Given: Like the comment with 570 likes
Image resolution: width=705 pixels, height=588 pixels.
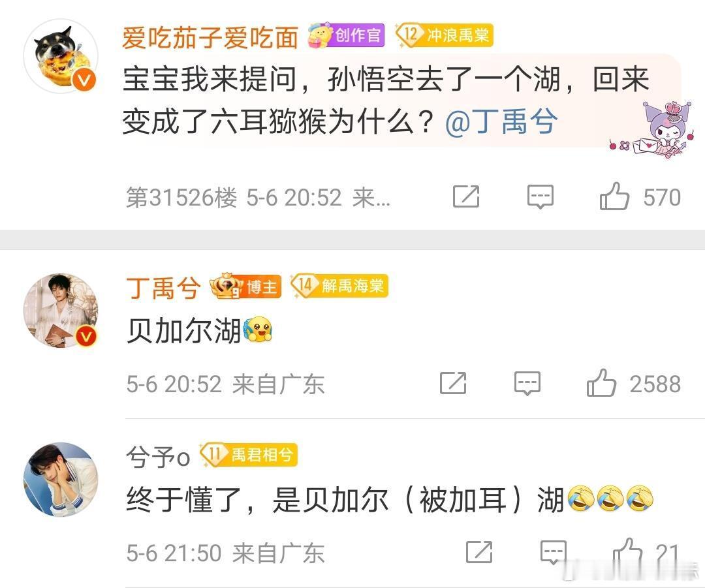Looking at the screenshot, I should pos(614,196).
